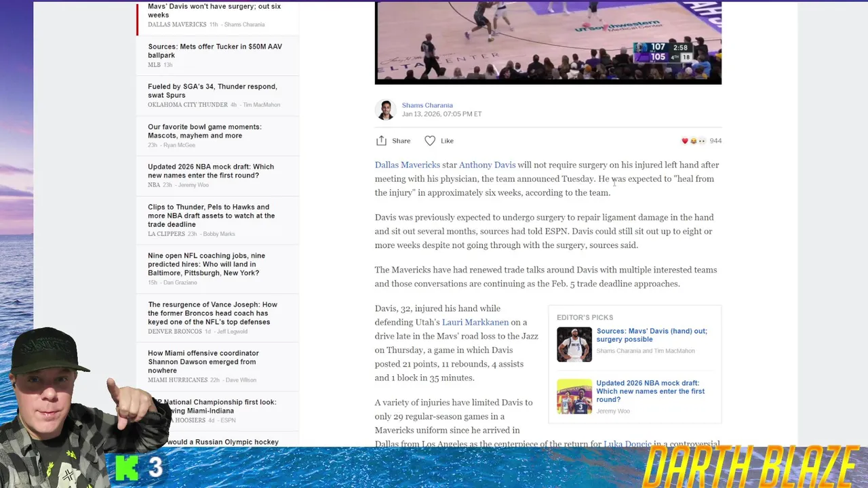Open "Sources: Mavs' Davis (hand) out" editor's pick

click(x=652, y=335)
